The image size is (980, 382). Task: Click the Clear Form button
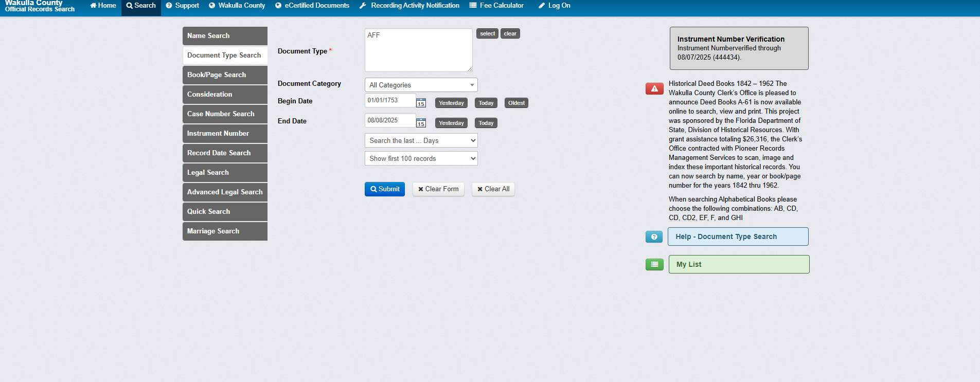pyautogui.click(x=438, y=189)
